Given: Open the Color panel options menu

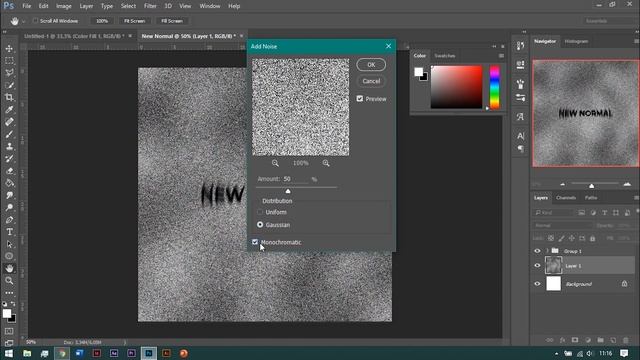Looking at the screenshot, I should (501, 56).
